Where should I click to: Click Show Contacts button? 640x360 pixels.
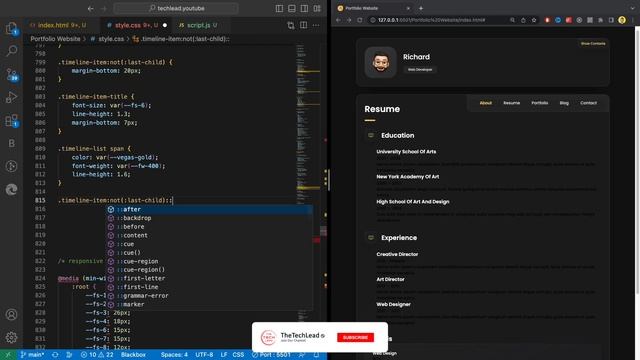pos(593,43)
